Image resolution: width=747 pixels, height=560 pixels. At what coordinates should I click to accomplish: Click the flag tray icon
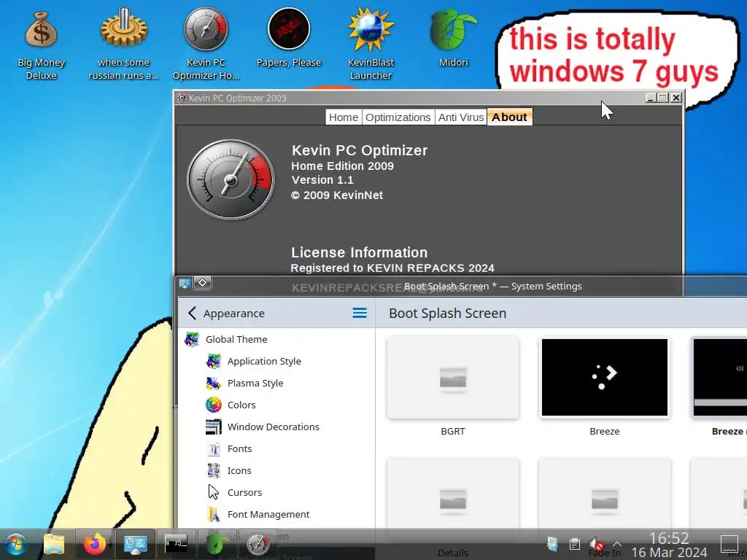tap(553, 544)
